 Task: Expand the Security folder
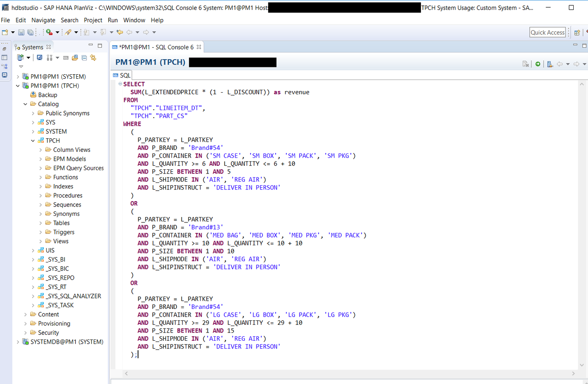(x=25, y=333)
